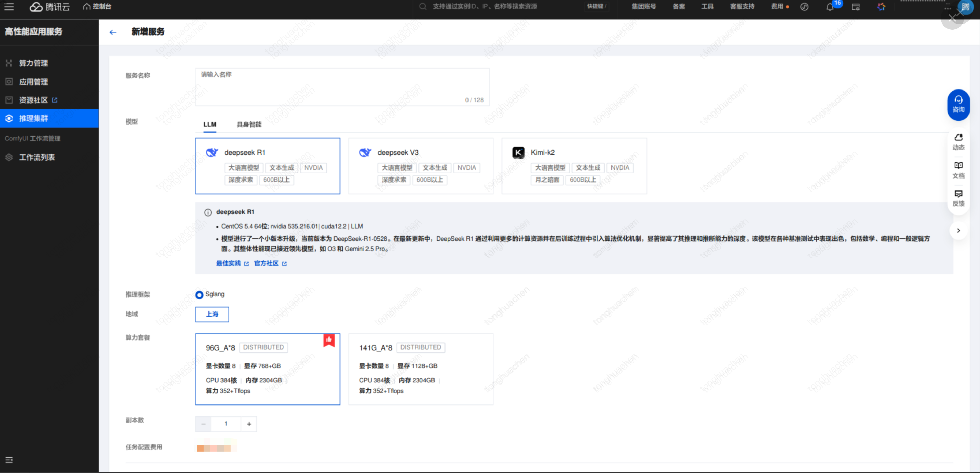Open the 费用 menu in top bar
Image resolution: width=980 pixels, height=473 pixels.
[777, 6]
